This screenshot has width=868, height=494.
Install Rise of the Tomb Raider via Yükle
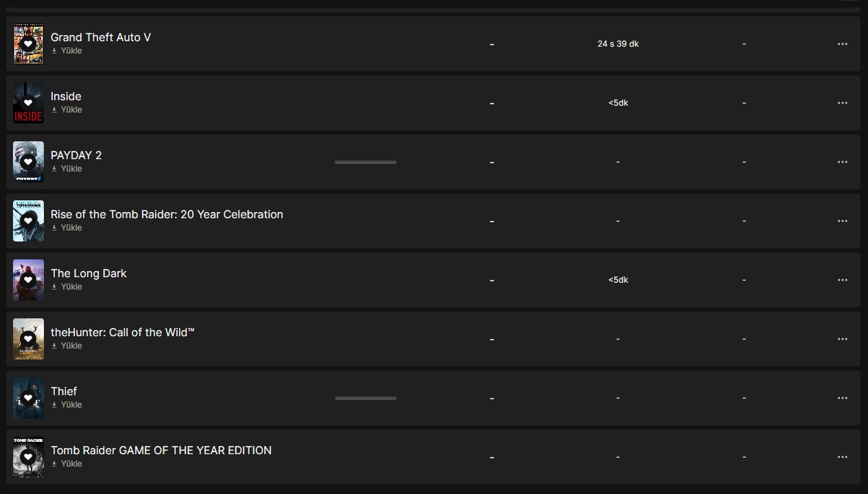click(x=67, y=228)
